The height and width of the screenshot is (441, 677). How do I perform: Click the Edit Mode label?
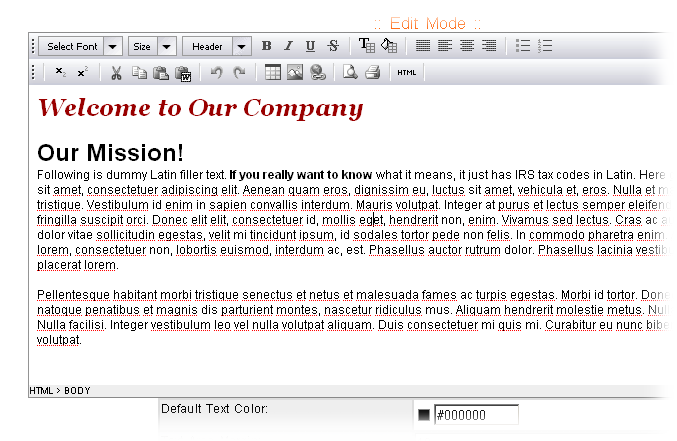427,23
